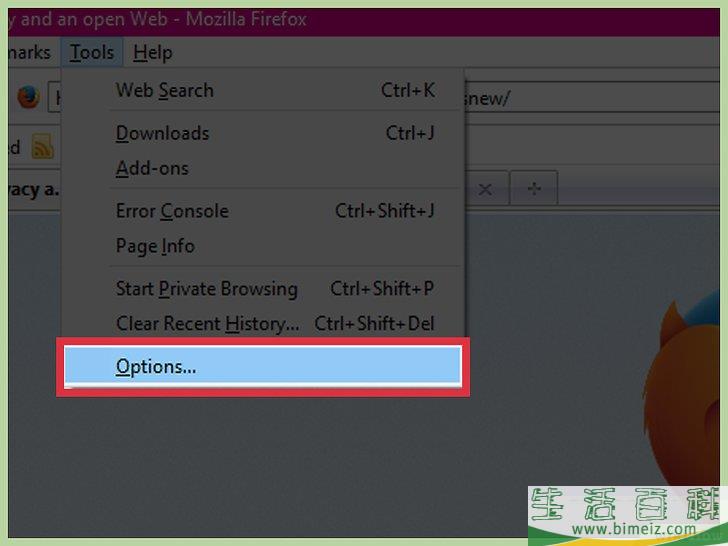Select Web Search from Tools menu

263,90
